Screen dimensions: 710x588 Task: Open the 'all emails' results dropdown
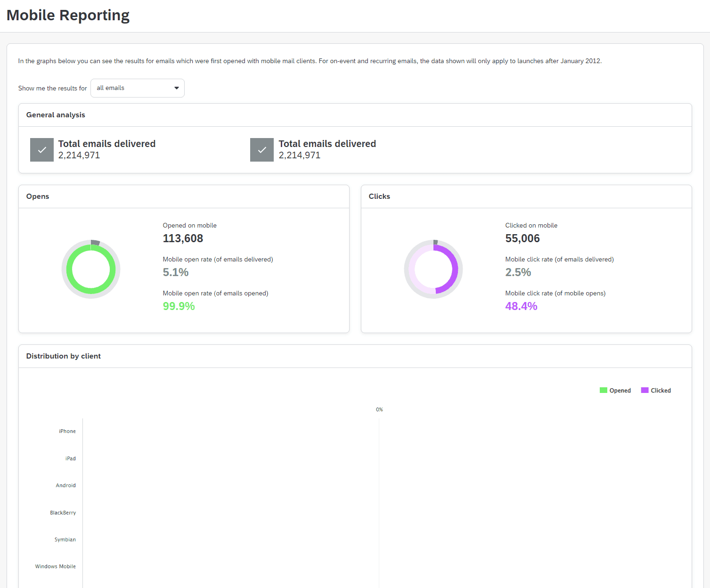(137, 88)
